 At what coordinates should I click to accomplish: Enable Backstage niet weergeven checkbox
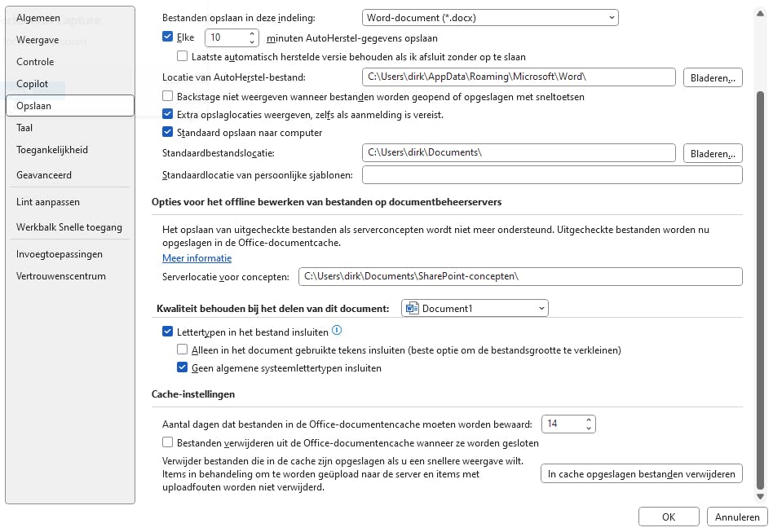pos(168,96)
